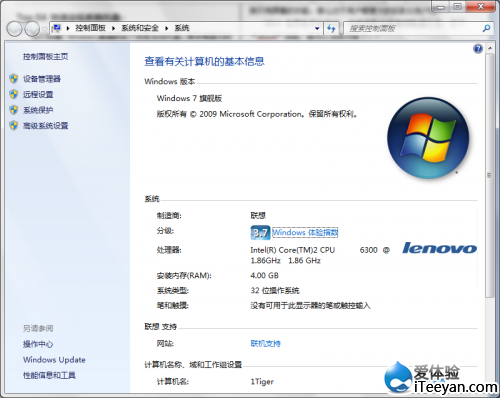The height and width of the screenshot is (398, 500).
Task: Open Windows Update in the sidebar
Action: [x=54, y=360]
